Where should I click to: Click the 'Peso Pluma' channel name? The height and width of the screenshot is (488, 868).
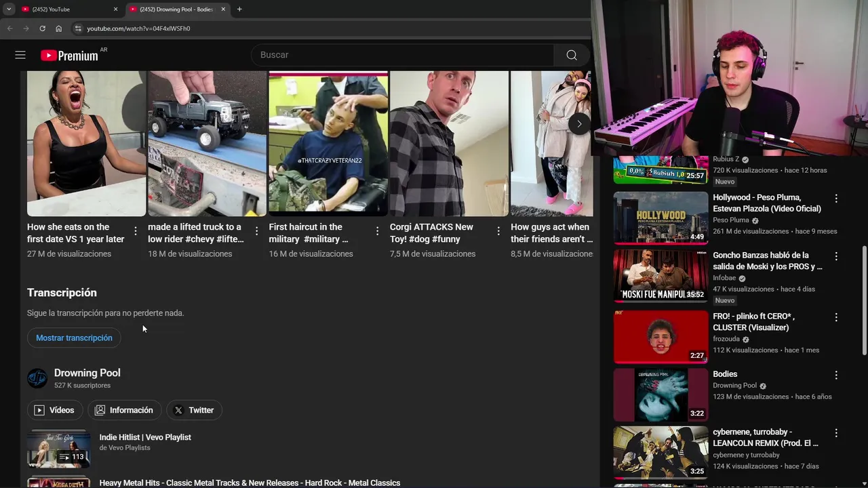731,220
